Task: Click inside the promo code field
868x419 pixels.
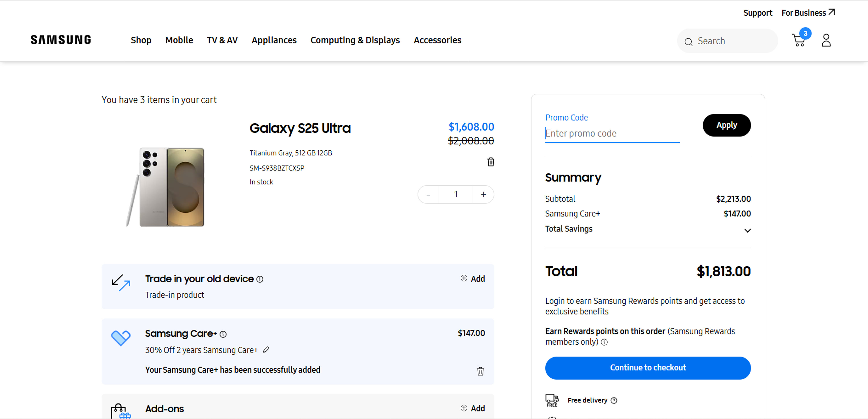Action: tap(612, 133)
